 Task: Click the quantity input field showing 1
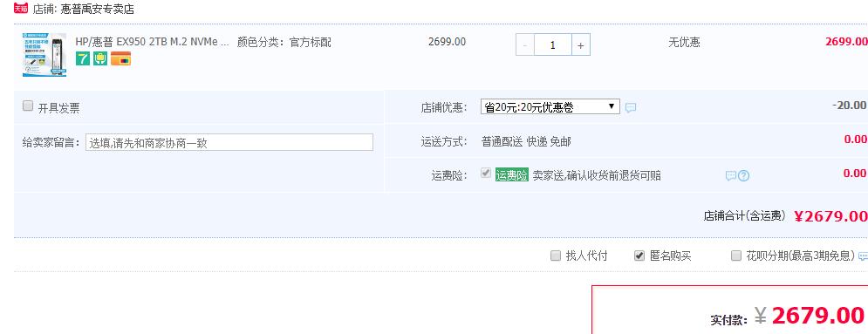(x=552, y=44)
